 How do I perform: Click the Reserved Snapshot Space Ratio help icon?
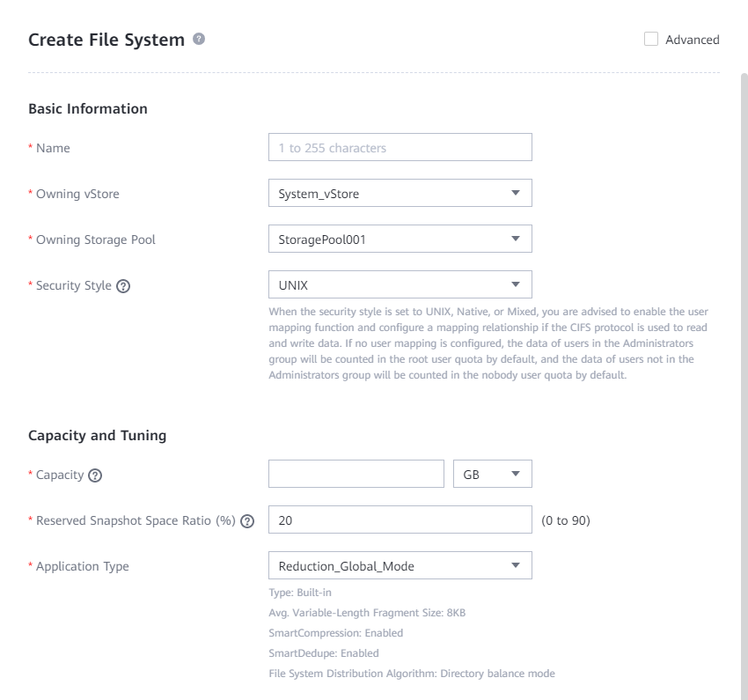[x=247, y=521]
